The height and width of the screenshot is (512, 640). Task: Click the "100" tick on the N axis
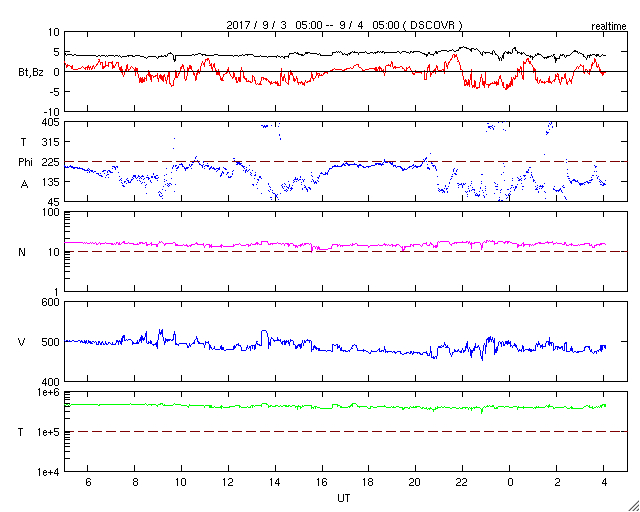(52, 213)
